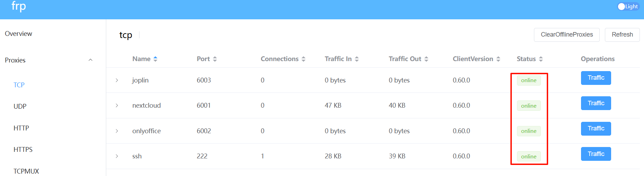Viewport: 644px width, 176px height.
Task: Sort by Traffic In column arrows
Action: click(357, 59)
